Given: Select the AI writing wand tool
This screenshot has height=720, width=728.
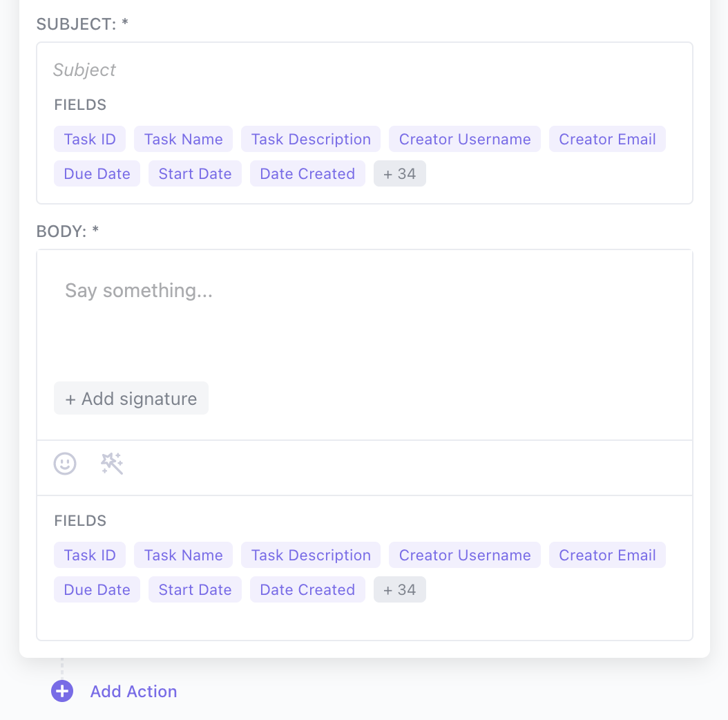Looking at the screenshot, I should [112, 464].
